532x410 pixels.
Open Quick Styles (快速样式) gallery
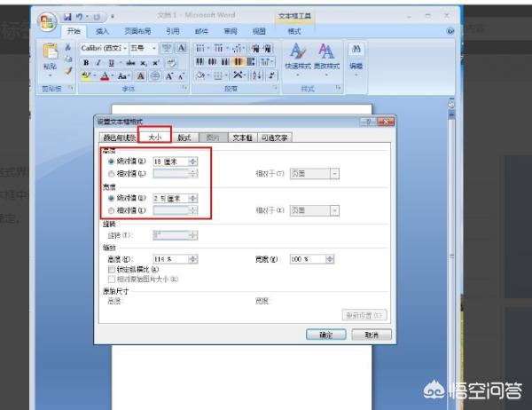[x=298, y=58]
